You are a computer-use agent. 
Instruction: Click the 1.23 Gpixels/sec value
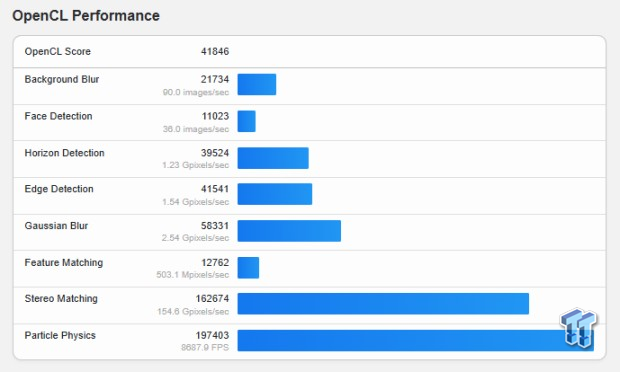click(195, 165)
